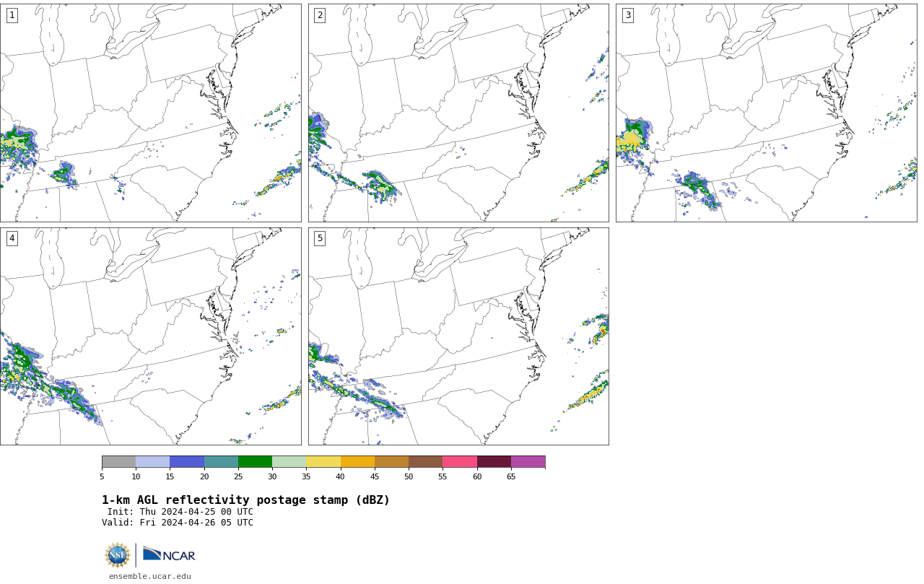924x584 pixels.
Task: Click the Init Thu 2024-04-25 00 UTC text
Action: (x=180, y=512)
